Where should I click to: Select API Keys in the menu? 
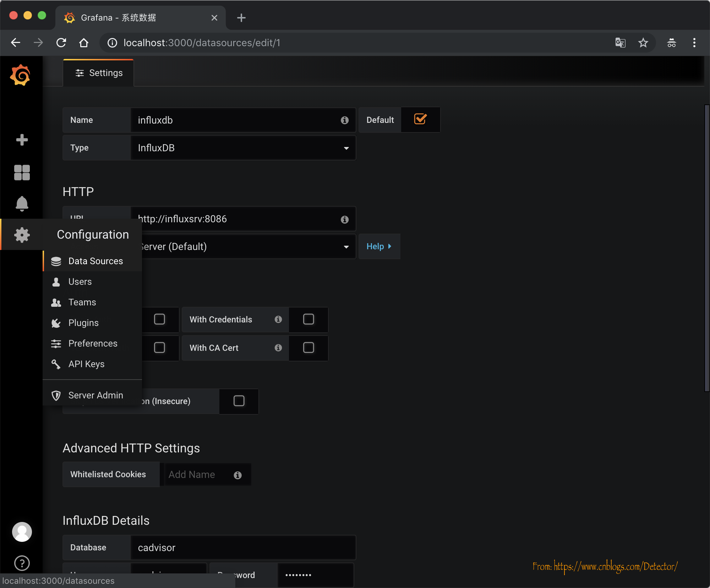click(86, 364)
